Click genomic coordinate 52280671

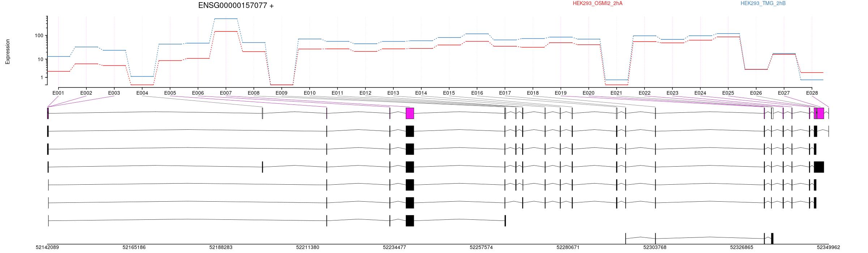tap(568, 248)
